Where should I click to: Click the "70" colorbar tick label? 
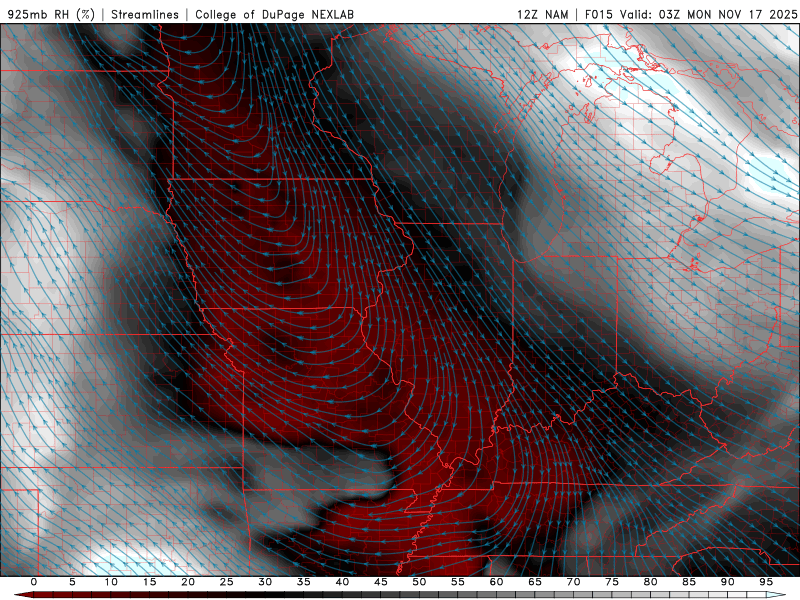573,582
